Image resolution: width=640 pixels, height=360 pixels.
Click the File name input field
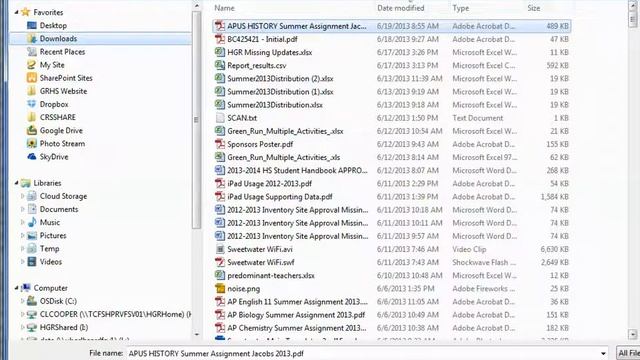pos(362,353)
